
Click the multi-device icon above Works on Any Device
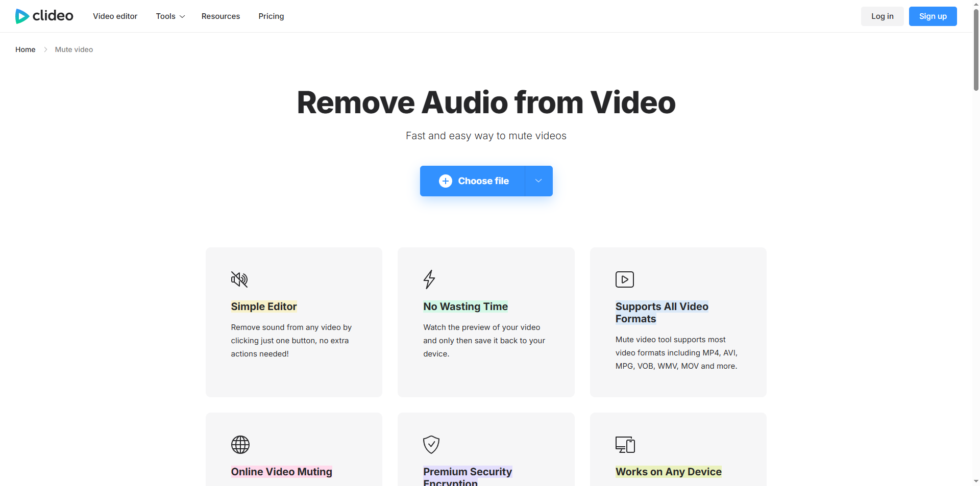[625, 444]
